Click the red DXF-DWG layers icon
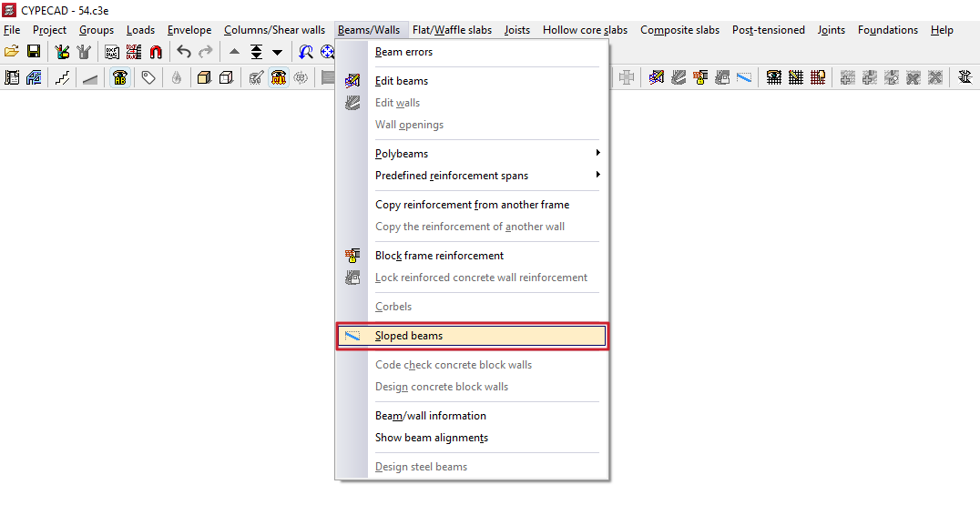Viewport: 980px width, 505px height. 134,52
